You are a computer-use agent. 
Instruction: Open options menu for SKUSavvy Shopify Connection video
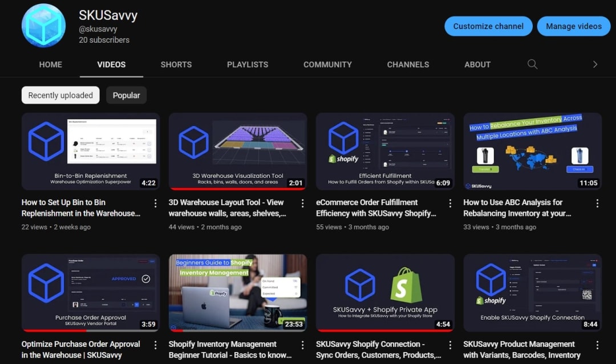450,345
